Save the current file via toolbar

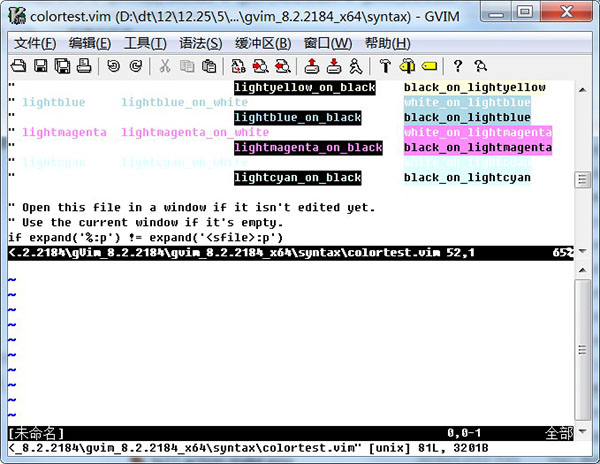[41, 66]
